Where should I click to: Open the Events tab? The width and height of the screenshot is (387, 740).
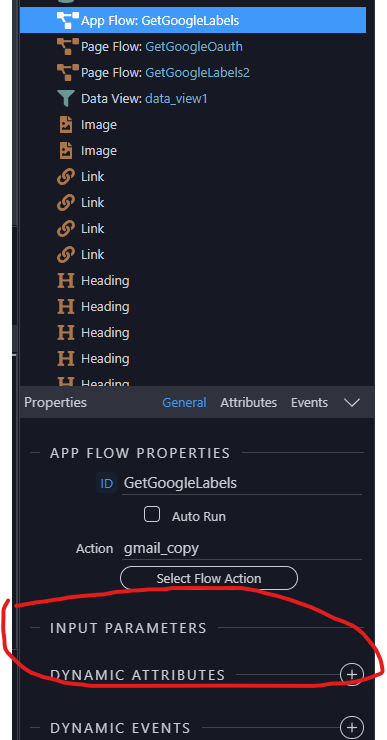tap(309, 403)
